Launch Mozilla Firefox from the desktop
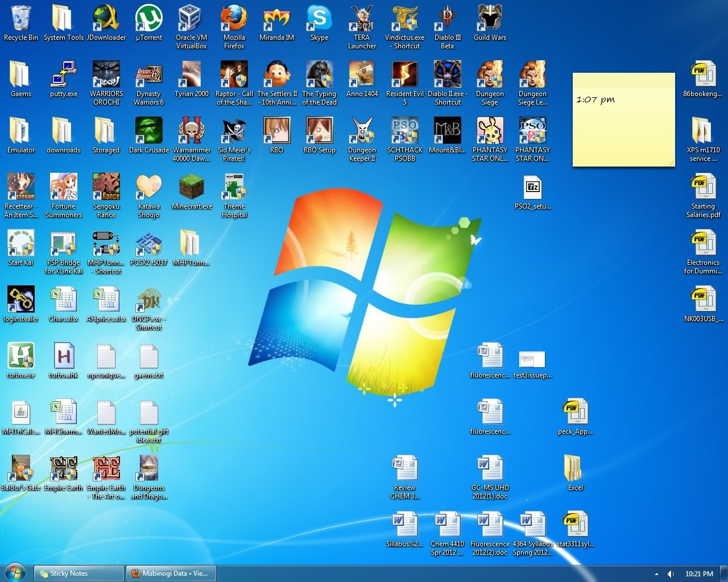The image size is (728, 582). point(234,18)
